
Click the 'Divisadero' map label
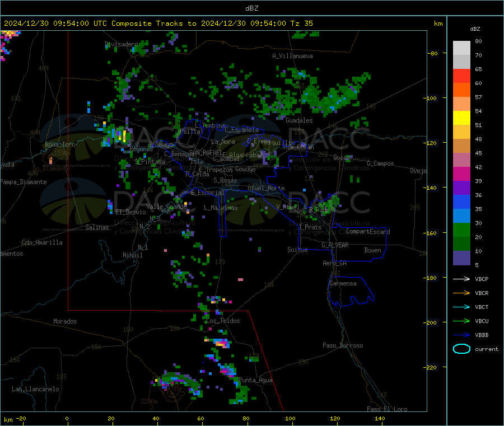click(x=121, y=44)
